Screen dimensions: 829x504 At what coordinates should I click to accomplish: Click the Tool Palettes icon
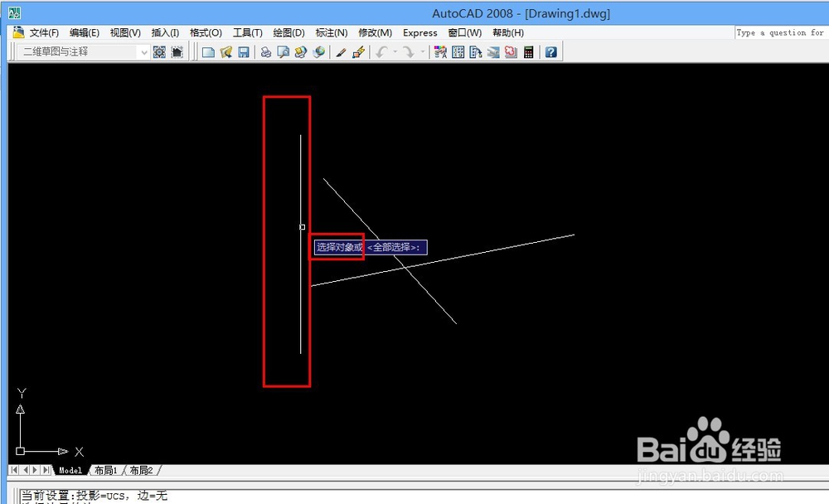pos(476,52)
